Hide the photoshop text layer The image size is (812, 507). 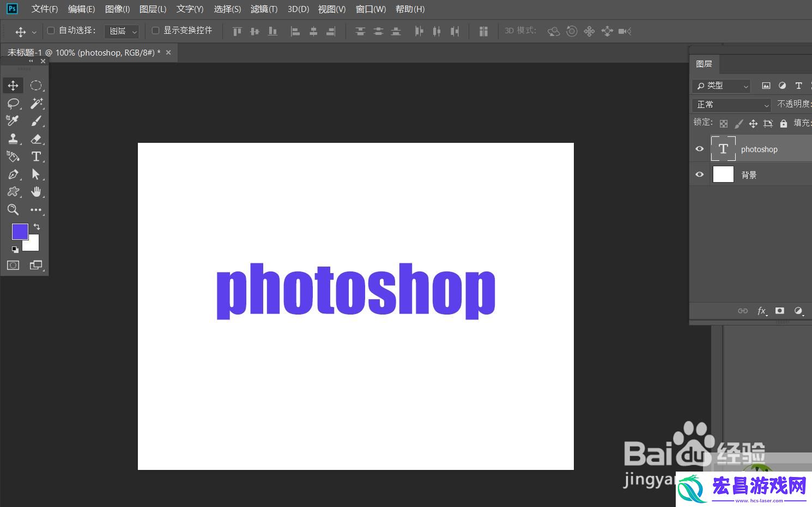(700, 149)
